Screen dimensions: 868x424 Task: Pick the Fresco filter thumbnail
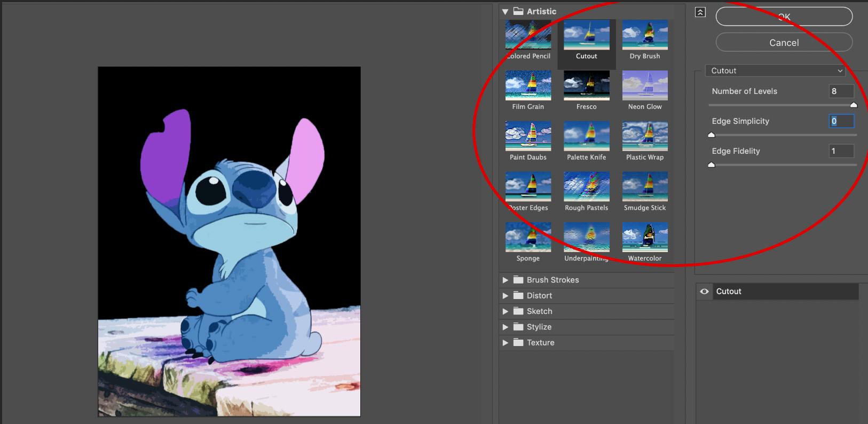point(586,85)
